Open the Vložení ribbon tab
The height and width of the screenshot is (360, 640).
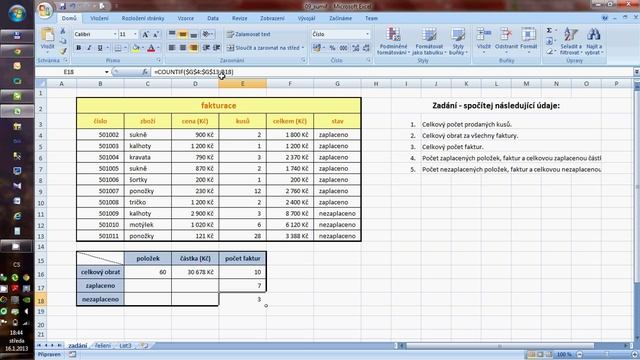[x=99, y=18]
